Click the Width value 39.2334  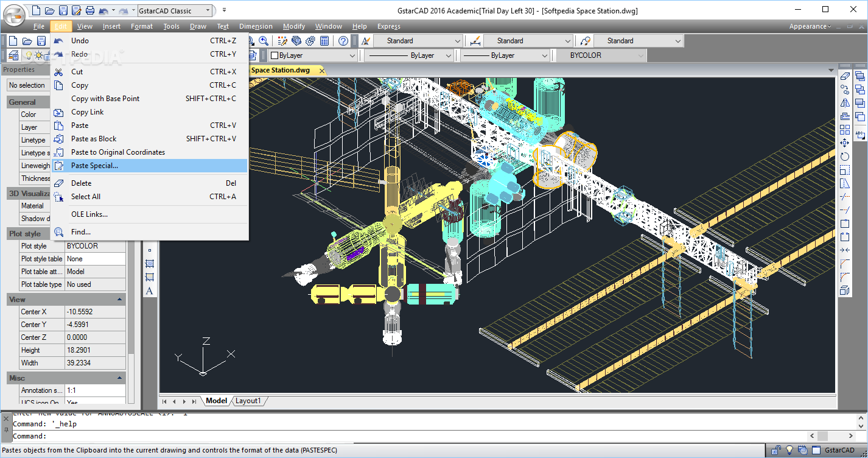tap(95, 363)
